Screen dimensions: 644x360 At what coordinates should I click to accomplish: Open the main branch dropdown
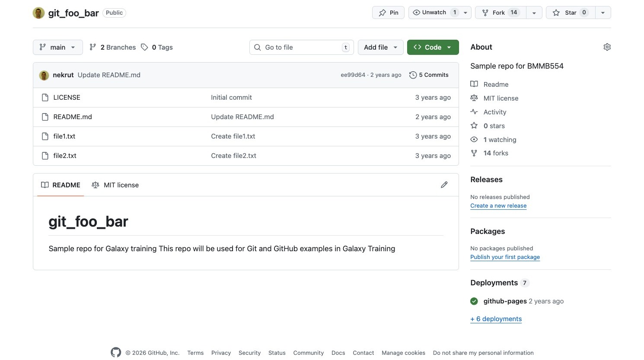[x=57, y=47]
